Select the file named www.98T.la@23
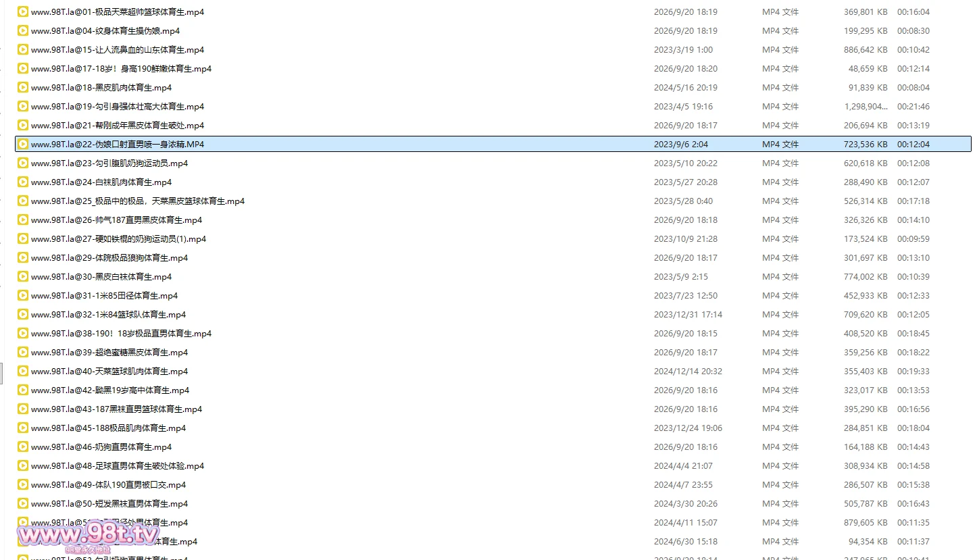977x560 pixels. point(109,163)
